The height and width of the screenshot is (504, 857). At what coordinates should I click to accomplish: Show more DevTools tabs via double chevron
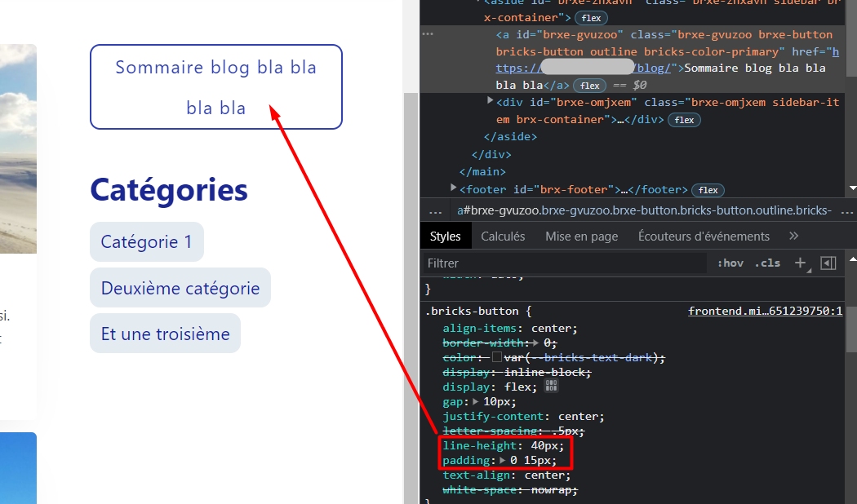click(793, 236)
